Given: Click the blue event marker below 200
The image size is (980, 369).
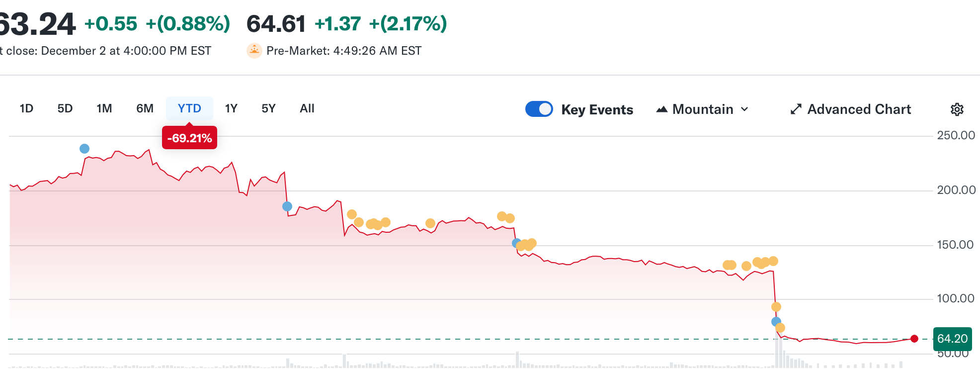Looking at the screenshot, I should pyautogui.click(x=287, y=206).
